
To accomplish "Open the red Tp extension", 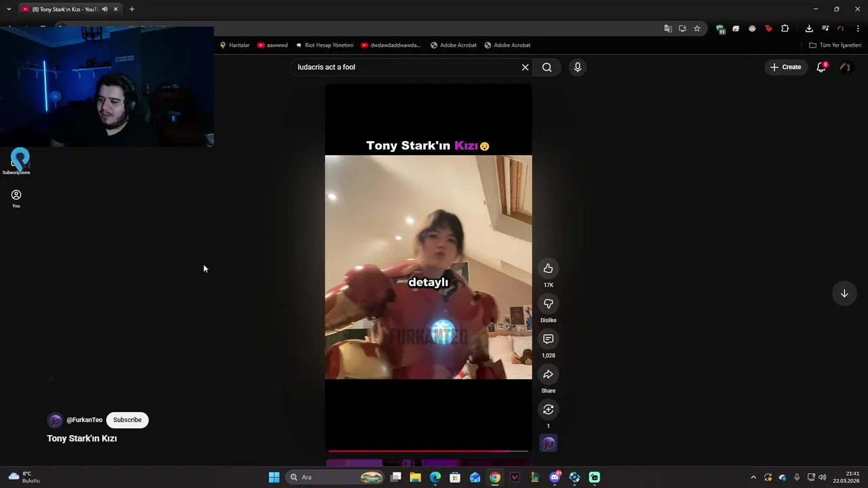I will [x=768, y=28].
